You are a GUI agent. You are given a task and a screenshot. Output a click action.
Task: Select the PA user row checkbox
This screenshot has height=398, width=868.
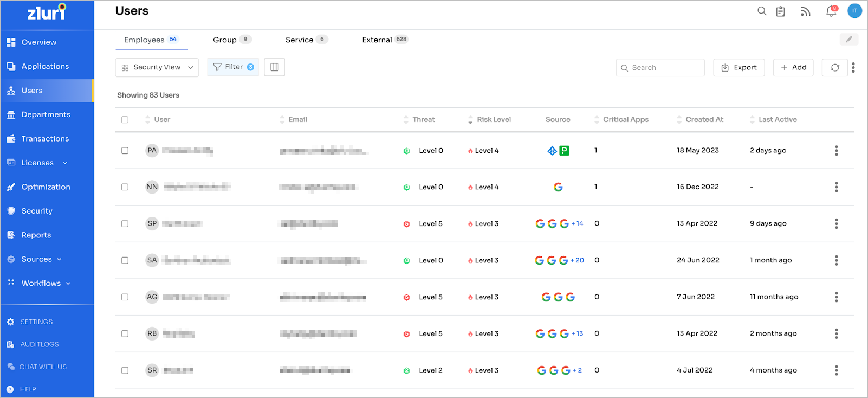pos(125,151)
